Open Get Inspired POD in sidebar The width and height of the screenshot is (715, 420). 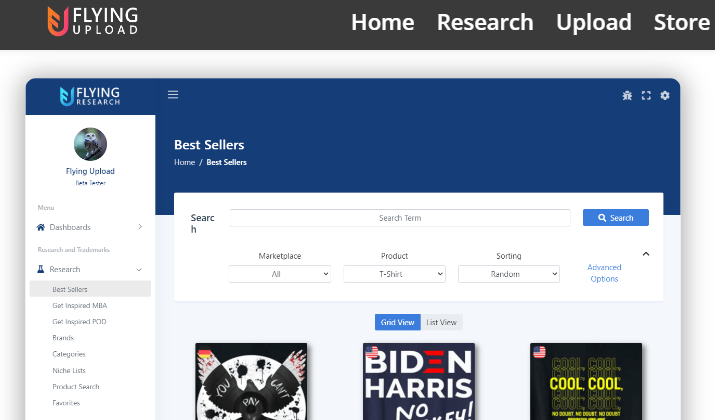[x=79, y=321]
